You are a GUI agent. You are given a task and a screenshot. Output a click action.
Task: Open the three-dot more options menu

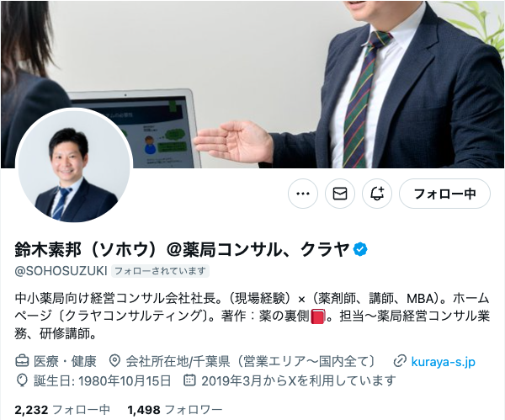click(x=303, y=194)
